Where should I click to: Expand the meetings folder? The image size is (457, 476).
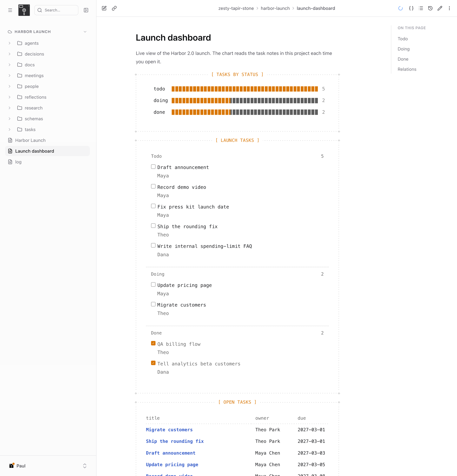[10, 76]
